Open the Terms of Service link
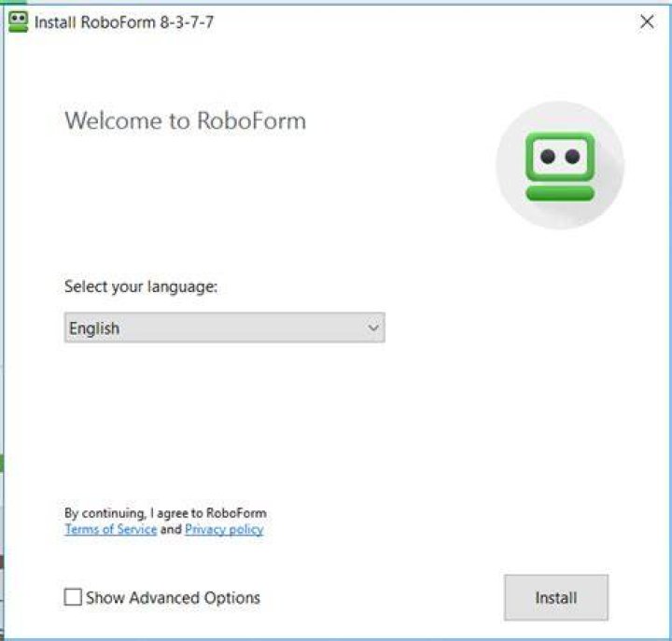This screenshot has height=641, width=672. click(x=110, y=529)
